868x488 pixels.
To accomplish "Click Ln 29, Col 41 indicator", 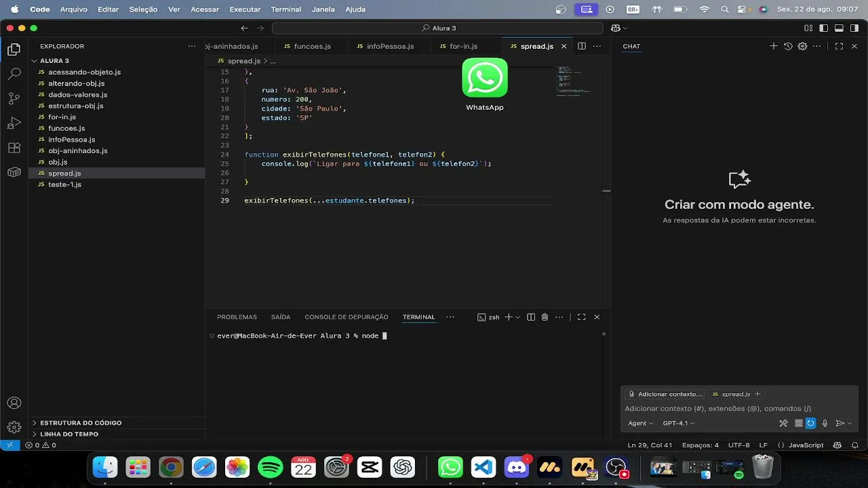I will click(649, 445).
